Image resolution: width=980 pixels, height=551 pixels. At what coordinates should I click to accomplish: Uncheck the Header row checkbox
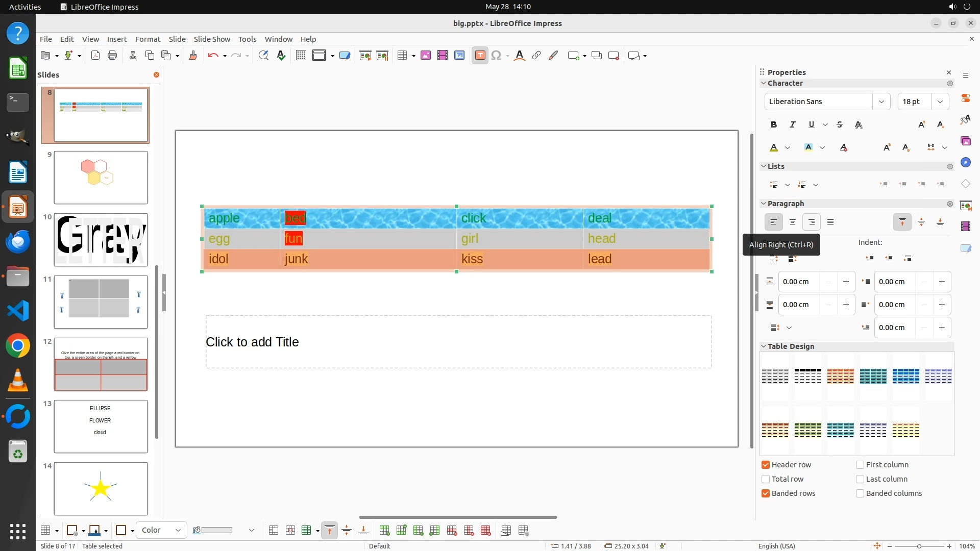tap(766, 465)
